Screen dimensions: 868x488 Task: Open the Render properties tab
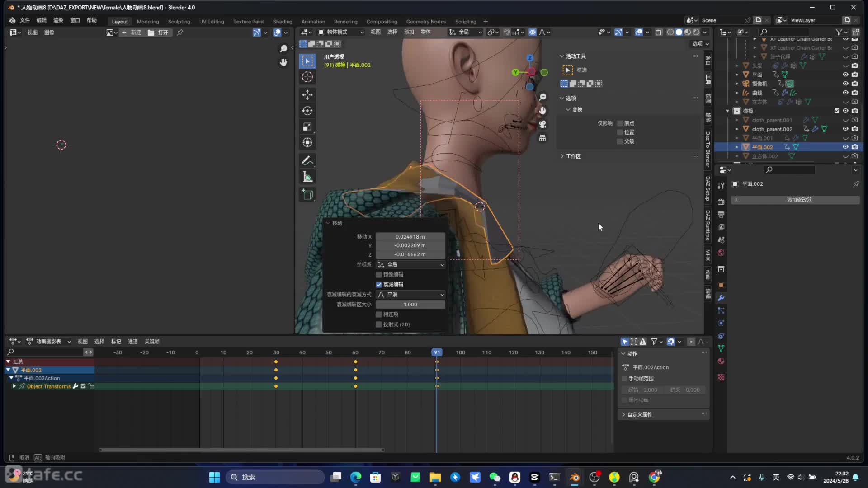click(x=721, y=202)
